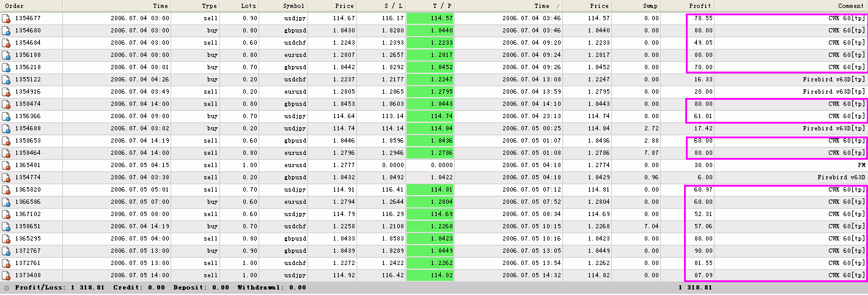
Task: Sort by the Type column header
Action: 196,6
